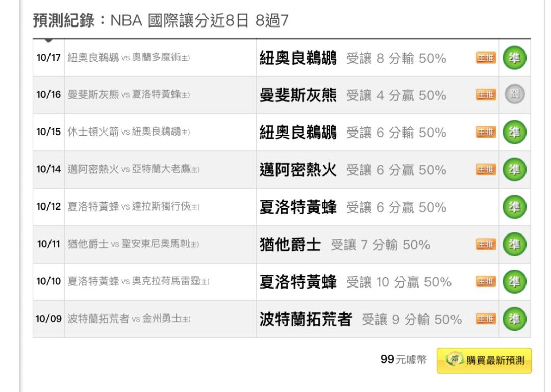
Task: Click the green 準 icon on the 10/14 row
Action: (x=515, y=170)
